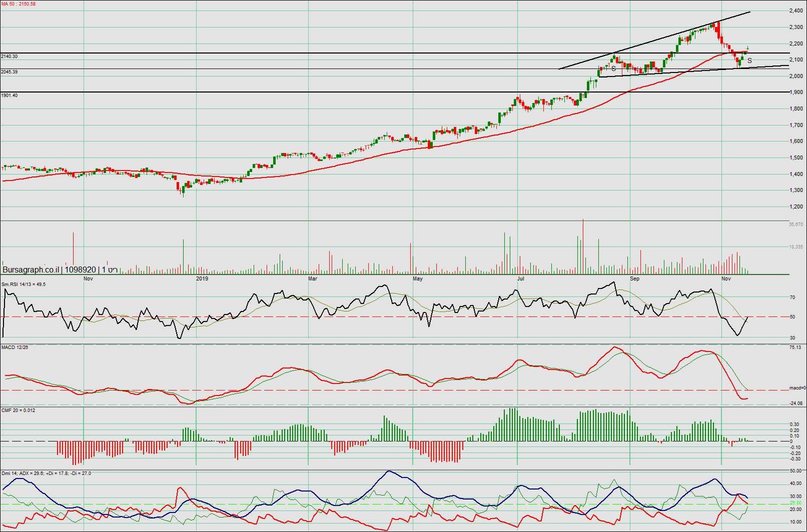Select the 2140.30 horizontal line label
The image size is (807, 532).
10,56
